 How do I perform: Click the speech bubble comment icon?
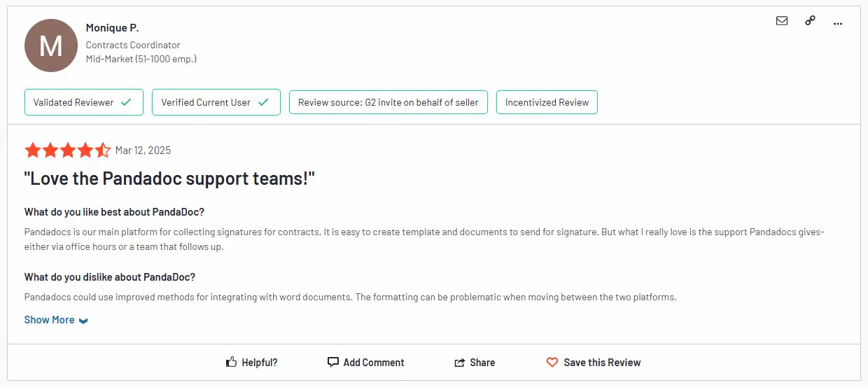point(333,362)
